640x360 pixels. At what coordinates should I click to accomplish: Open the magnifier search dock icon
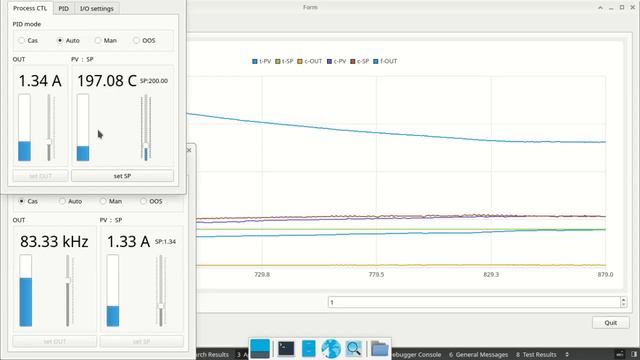(x=353, y=349)
